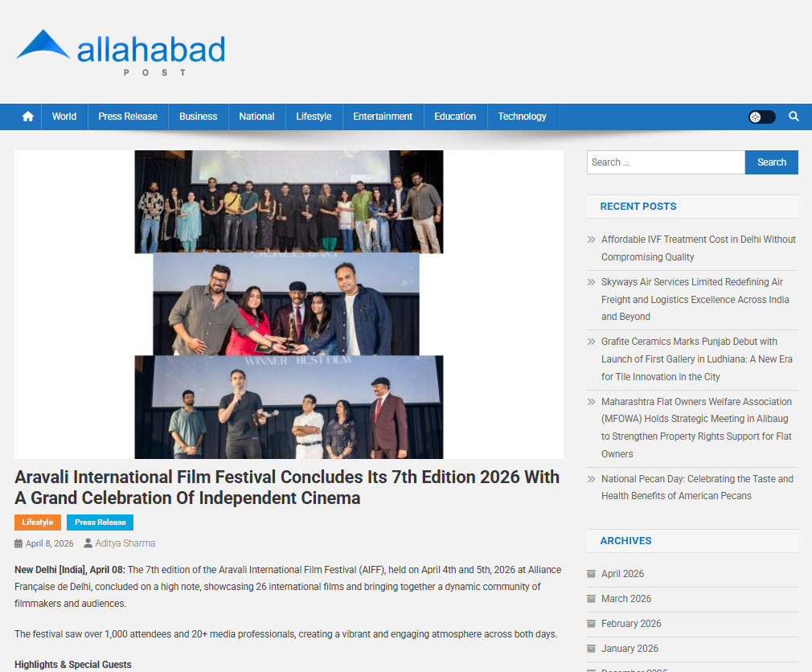Click the blue Press Release tag
The height and width of the screenshot is (672, 812).
click(x=100, y=522)
